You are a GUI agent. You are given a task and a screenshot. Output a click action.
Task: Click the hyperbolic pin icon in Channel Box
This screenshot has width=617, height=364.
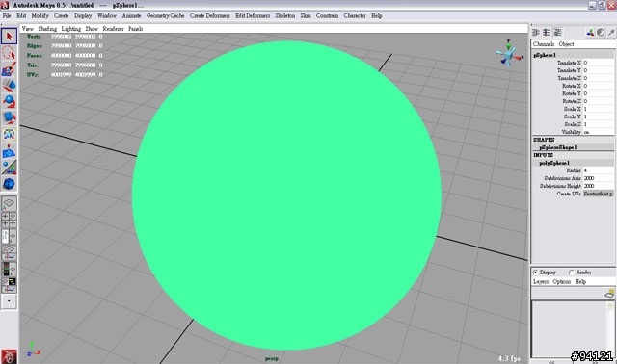[x=611, y=33]
